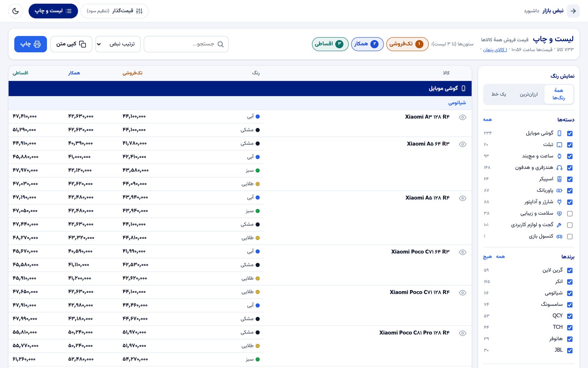Toggle eye icon for Xiaomi Poco C81 Pro 128 R4
588x368 pixels.
coord(463,333)
